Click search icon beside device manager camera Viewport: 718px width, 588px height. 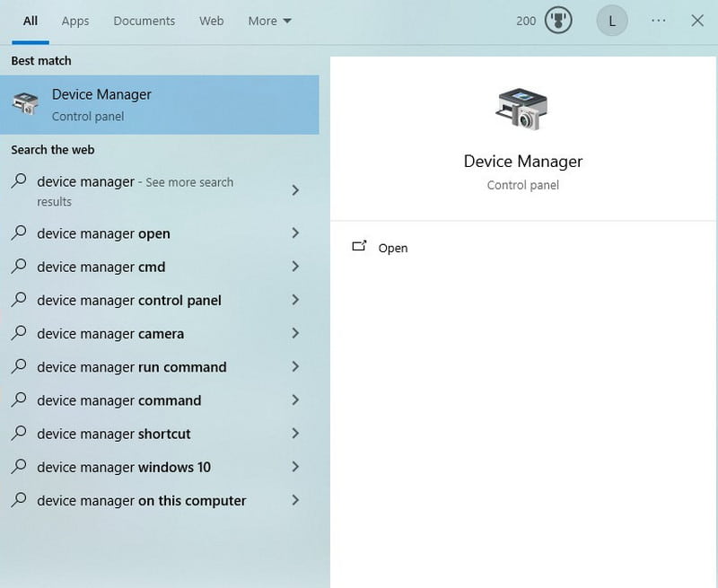[x=19, y=333]
